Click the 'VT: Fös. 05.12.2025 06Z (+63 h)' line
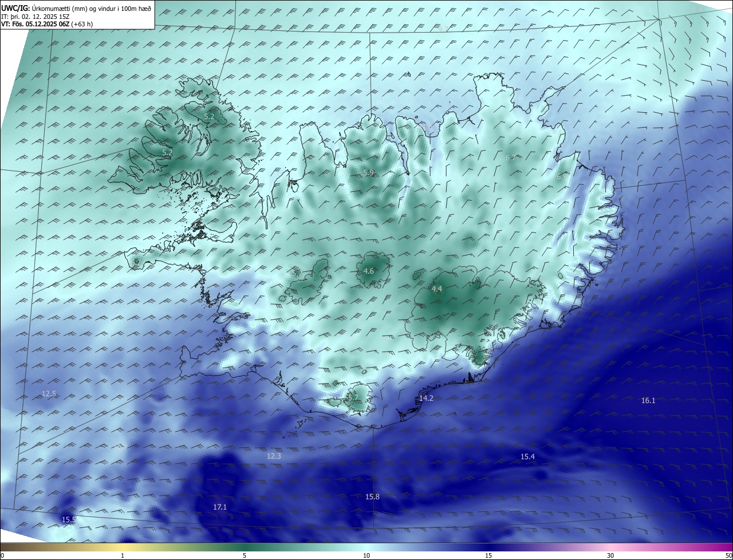Image resolution: width=733 pixels, height=560 pixels. (x=47, y=24)
